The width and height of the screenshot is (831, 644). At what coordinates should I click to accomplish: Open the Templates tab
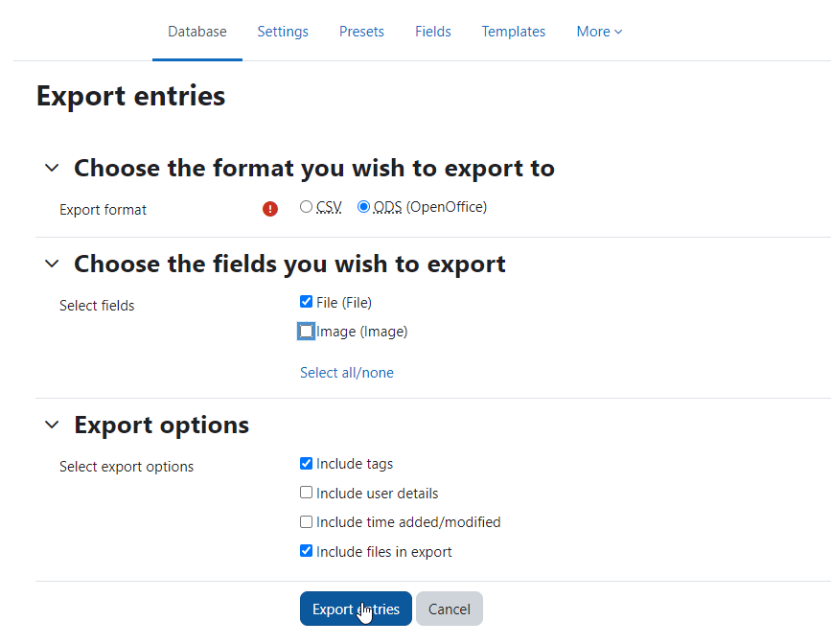513,32
